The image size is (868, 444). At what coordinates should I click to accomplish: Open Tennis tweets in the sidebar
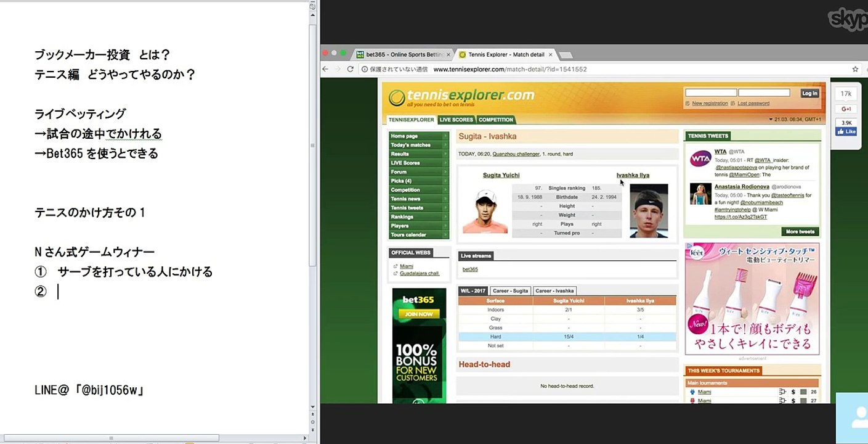pyautogui.click(x=418, y=208)
